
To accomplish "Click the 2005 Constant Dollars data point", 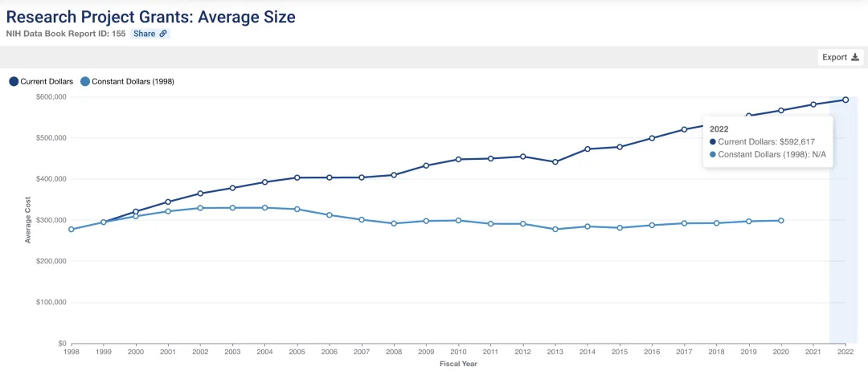I will click(297, 209).
